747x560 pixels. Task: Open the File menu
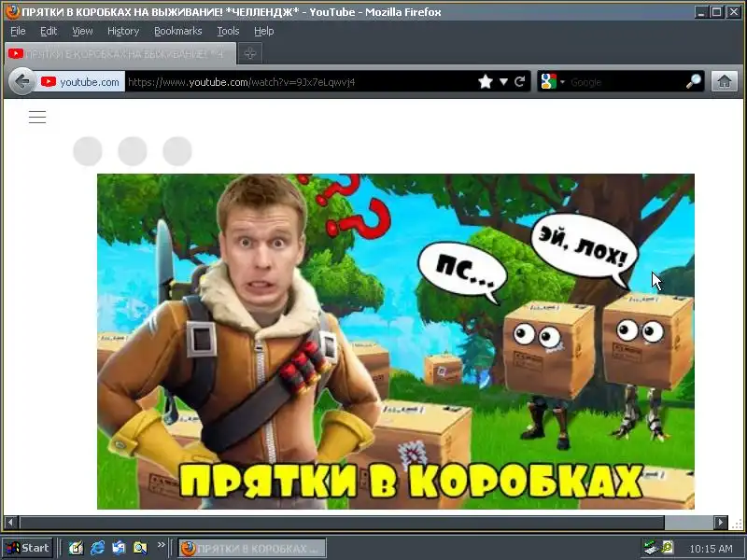[18, 31]
